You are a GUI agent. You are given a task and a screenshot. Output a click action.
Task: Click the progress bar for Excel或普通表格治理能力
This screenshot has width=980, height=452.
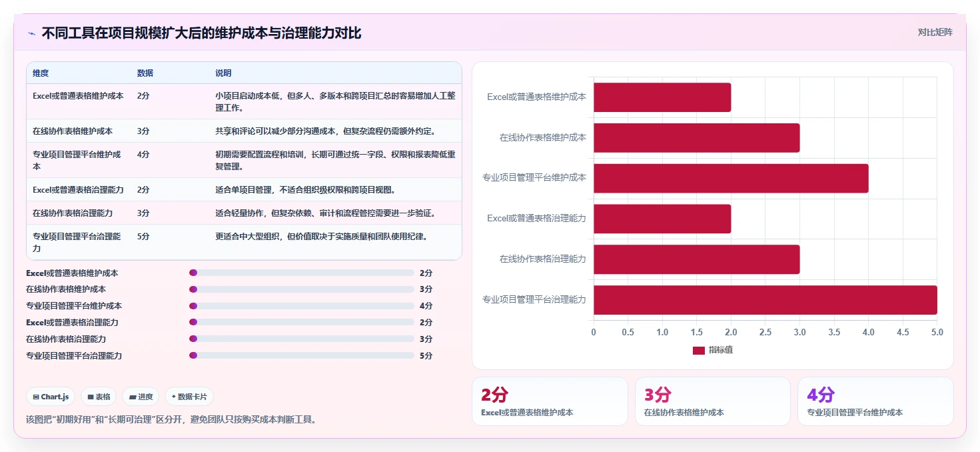point(302,322)
